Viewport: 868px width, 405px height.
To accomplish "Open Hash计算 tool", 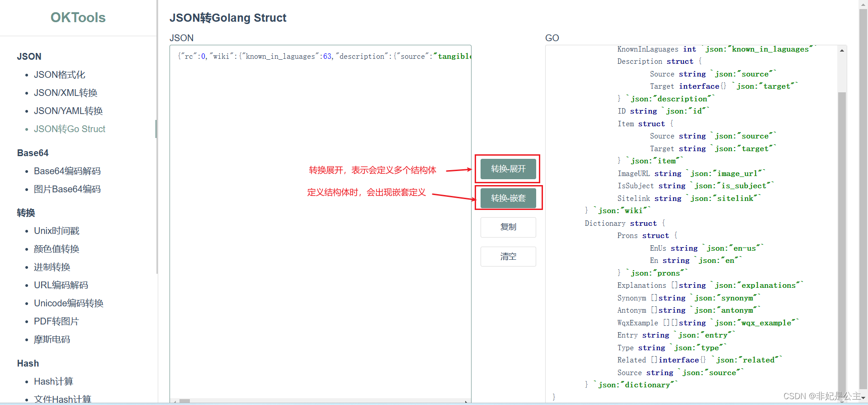I will [x=53, y=381].
